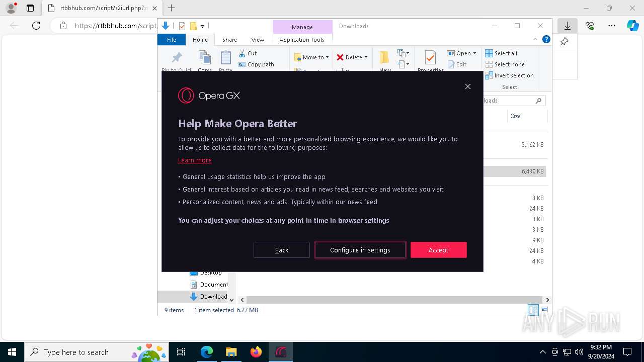This screenshot has height=362, width=644.
Task: Expand the Delete dropdown arrow
Action: [366, 57]
